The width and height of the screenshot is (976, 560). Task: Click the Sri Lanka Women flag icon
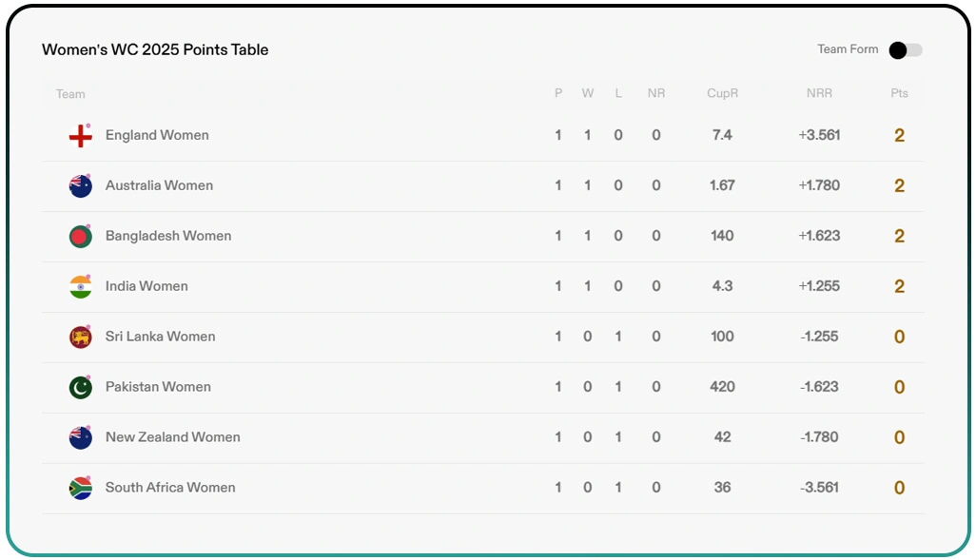coord(81,338)
